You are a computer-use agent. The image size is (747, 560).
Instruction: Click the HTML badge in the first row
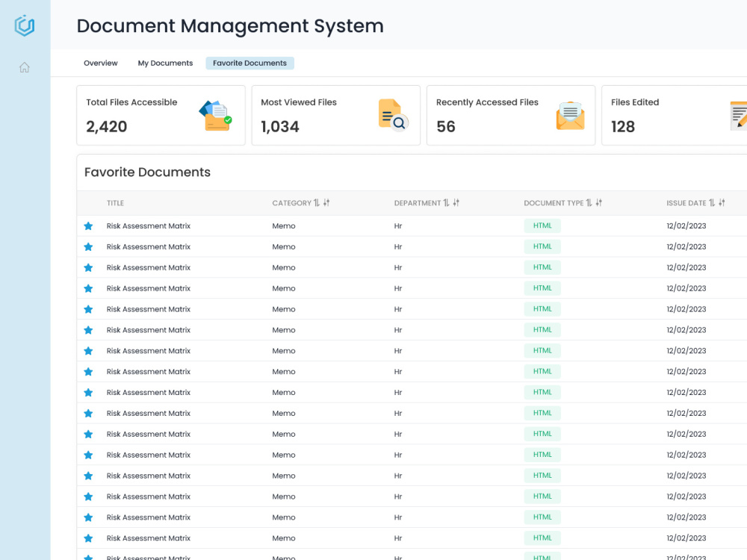point(542,225)
